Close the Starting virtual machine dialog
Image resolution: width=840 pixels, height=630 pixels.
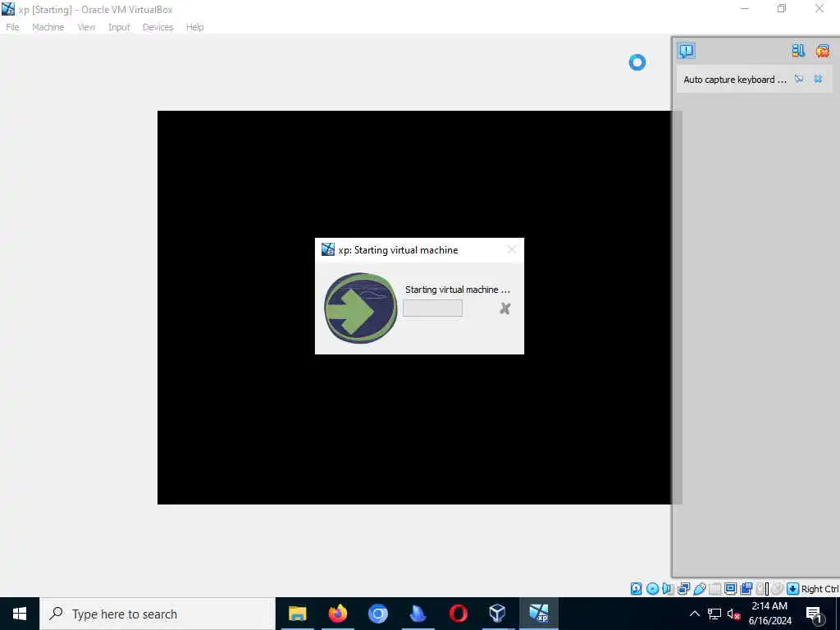pyautogui.click(x=512, y=249)
